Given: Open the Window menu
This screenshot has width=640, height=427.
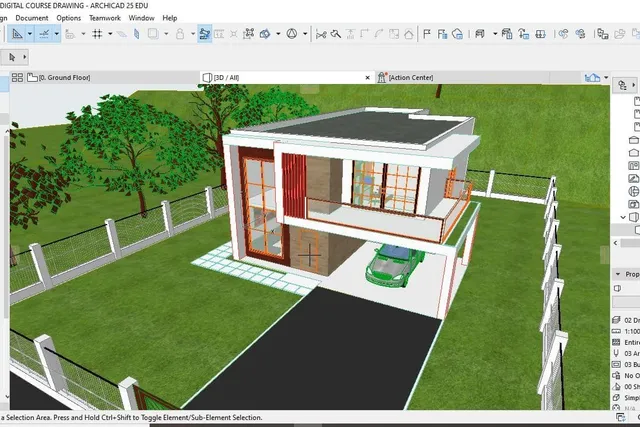Looking at the screenshot, I should [141, 18].
